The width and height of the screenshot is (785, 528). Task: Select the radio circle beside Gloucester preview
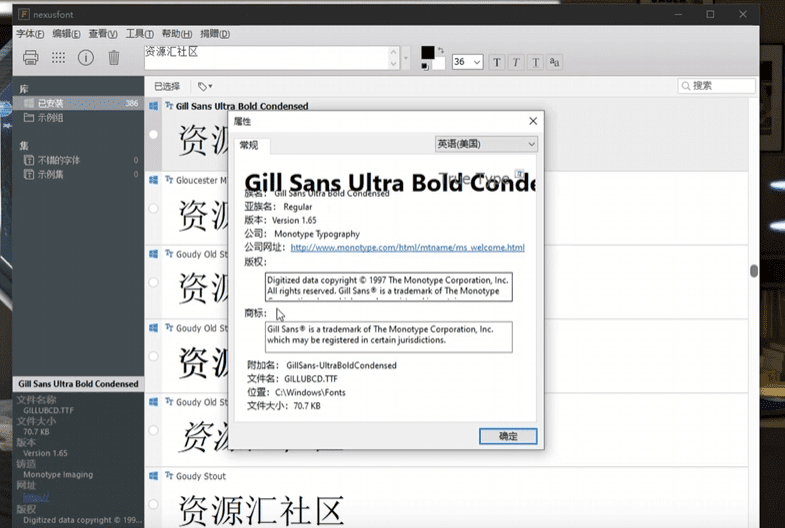point(153,208)
